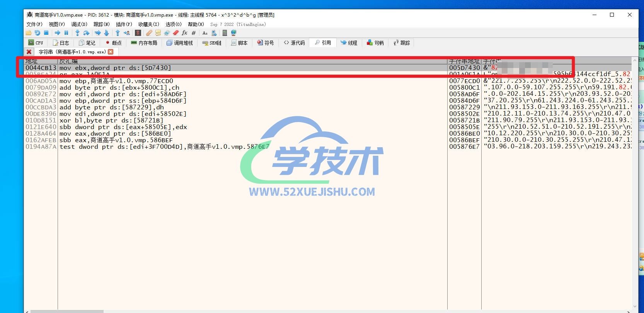Switch to the 断点 breakpoints tab
Image resolution: width=644 pixels, height=313 pixels.
[x=113, y=43]
